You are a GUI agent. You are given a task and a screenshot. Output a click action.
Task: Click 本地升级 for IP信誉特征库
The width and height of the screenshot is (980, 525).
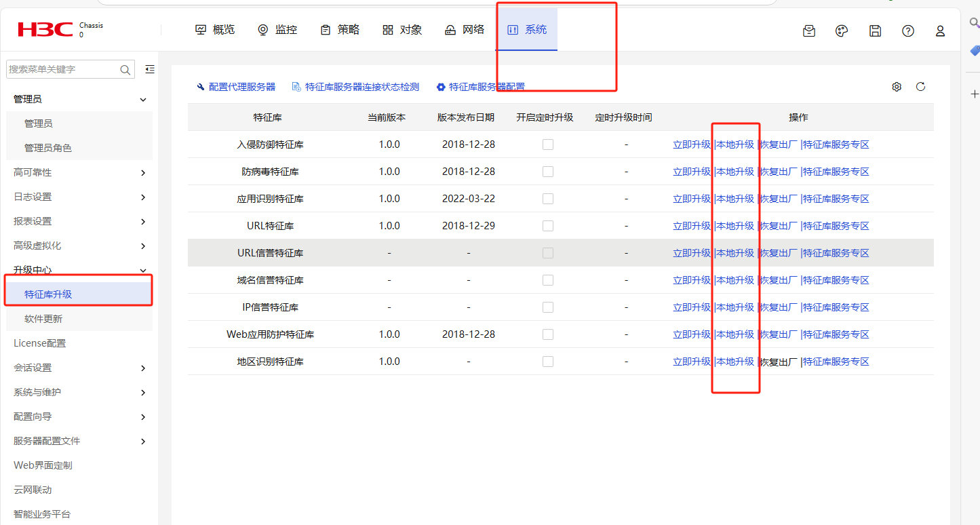735,307
